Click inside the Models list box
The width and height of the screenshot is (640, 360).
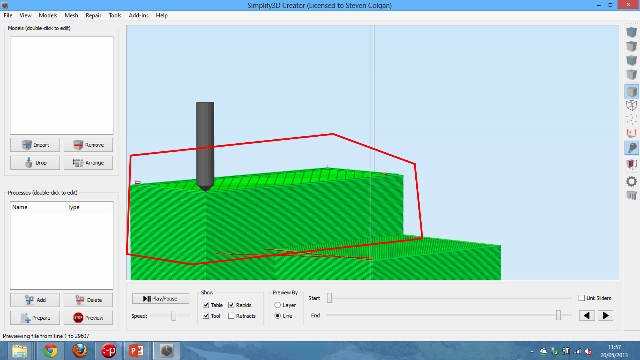(x=62, y=85)
